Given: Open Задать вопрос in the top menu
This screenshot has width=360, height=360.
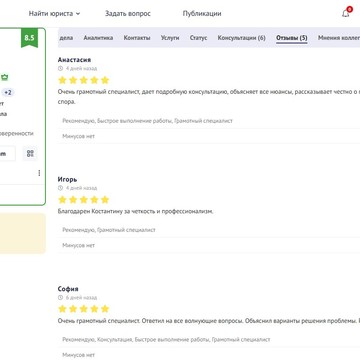Looking at the screenshot, I should pyautogui.click(x=128, y=14).
